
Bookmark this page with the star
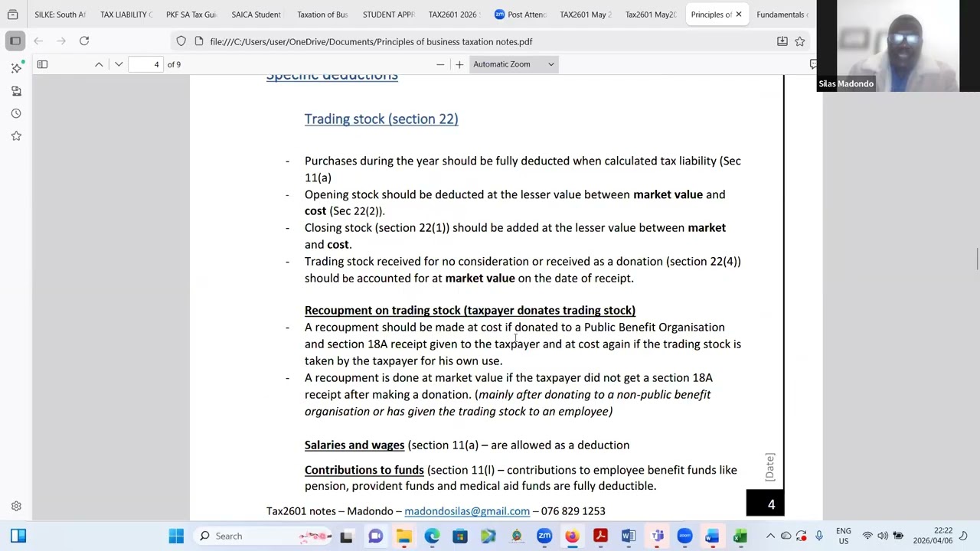(800, 41)
